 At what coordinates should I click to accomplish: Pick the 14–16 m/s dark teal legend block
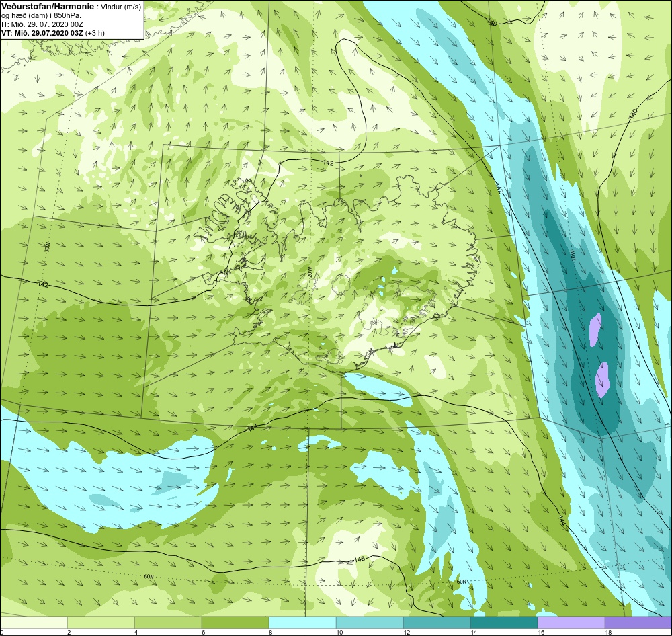[504, 623]
